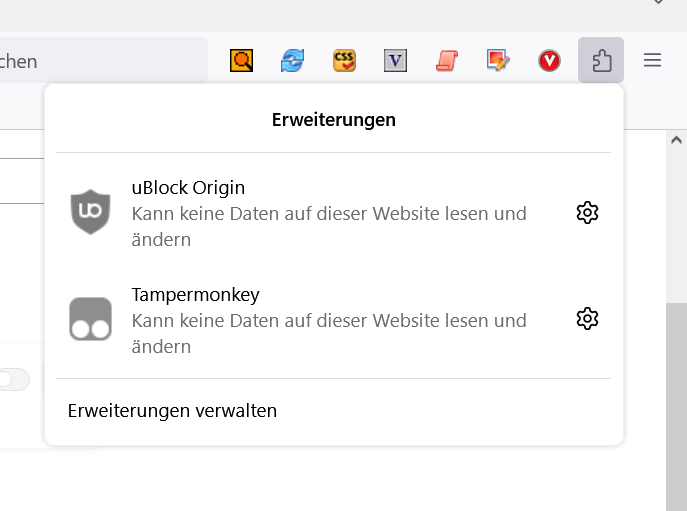Click the red scroll extension icon
Screen dimensions: 687x511
click(x=447, y=61)
